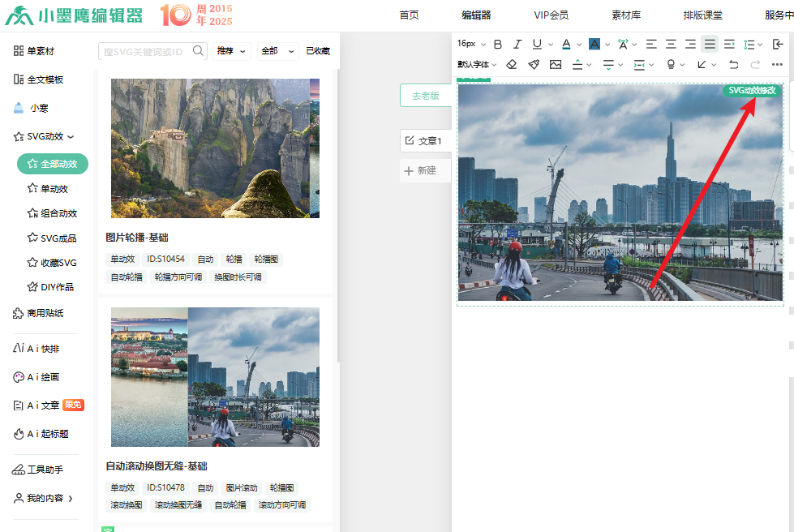
Task: Go to 素材库 in top navigation
Action: tap(625, 15)
